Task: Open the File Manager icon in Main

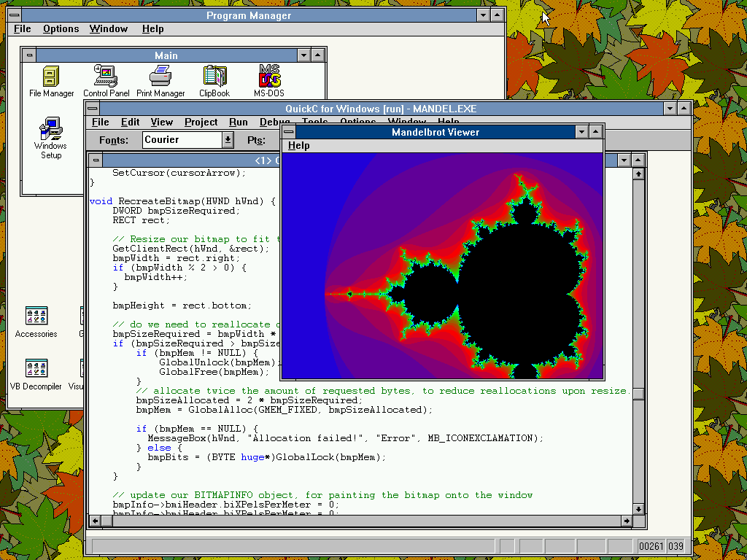Action: (x=52, y=82)
